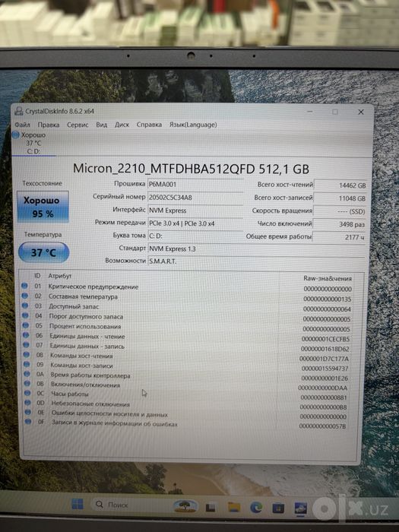
Task: Open File Explorer from the taskbar
Action: (x=234, y=508)
